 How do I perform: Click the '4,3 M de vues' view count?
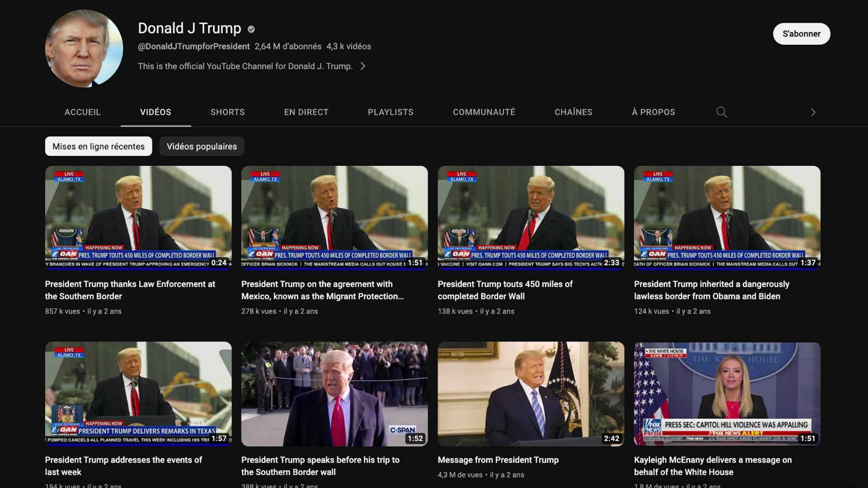460,475
